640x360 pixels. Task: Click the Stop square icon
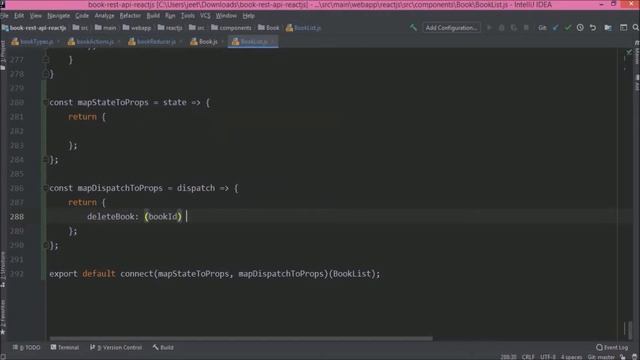[x=526, y=28]
